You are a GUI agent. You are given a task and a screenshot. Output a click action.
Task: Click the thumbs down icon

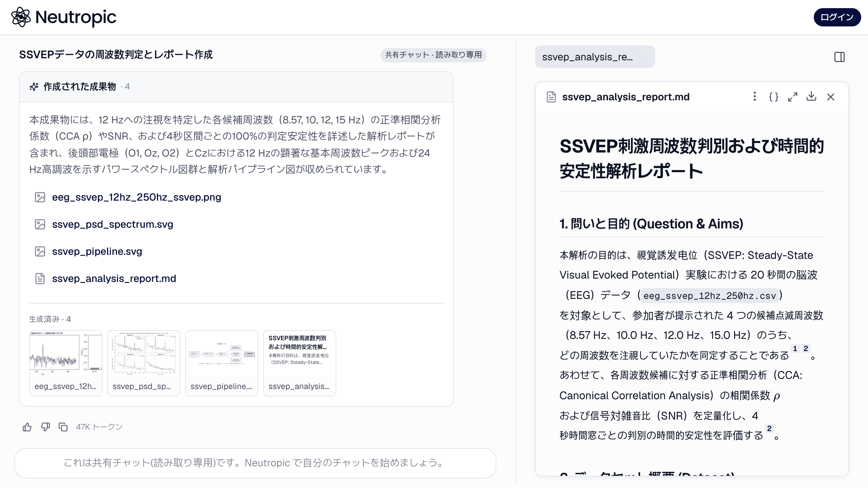click(45, 427)
